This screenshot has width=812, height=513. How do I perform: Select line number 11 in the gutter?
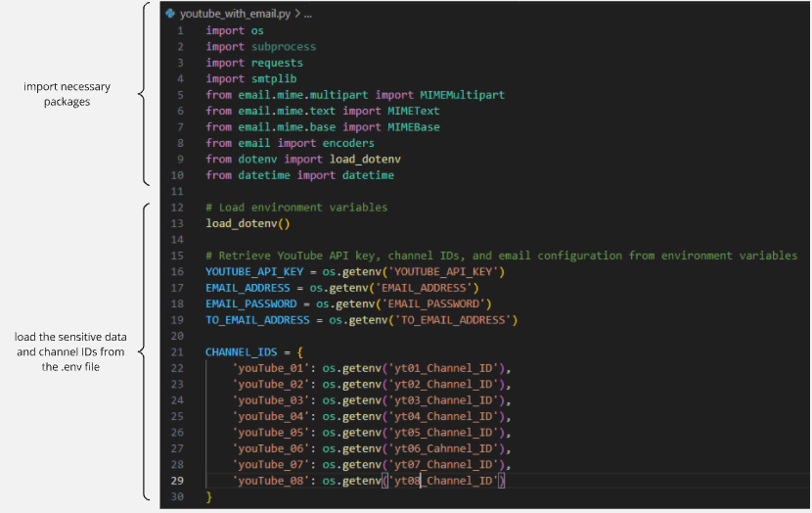point(177,191)
